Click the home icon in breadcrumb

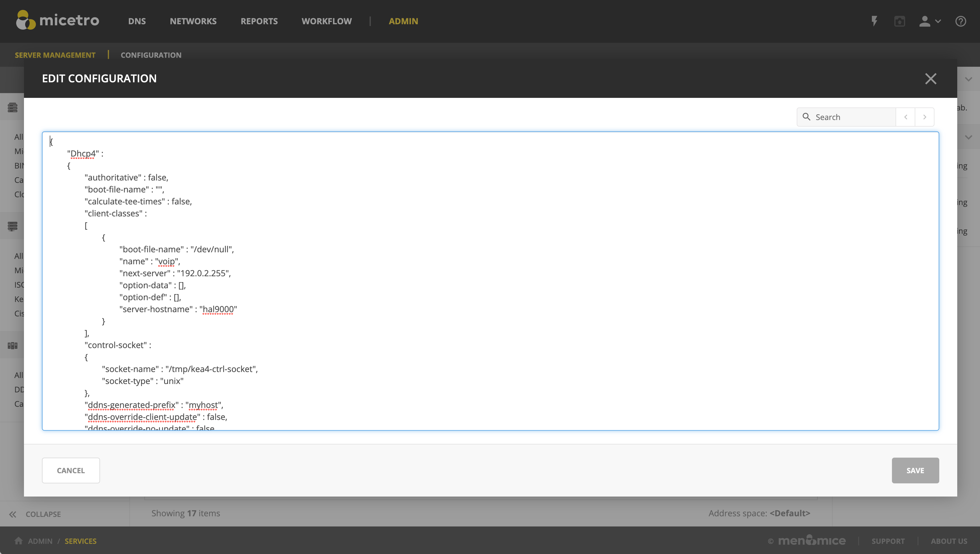[x=19, y=541]
